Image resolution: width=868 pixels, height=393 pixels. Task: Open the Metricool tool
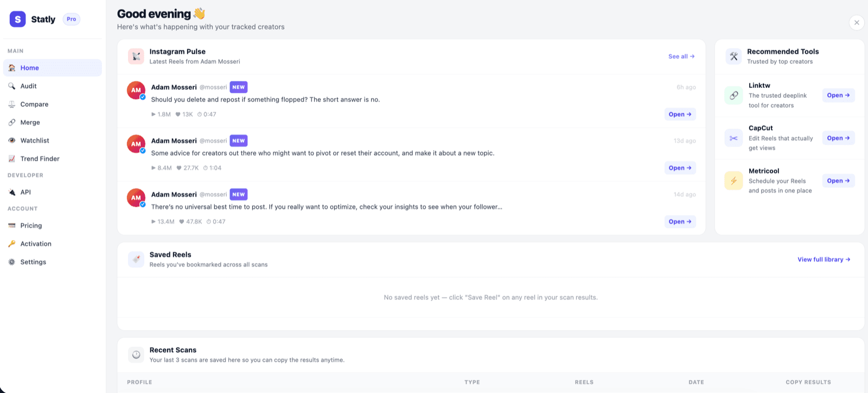838,181
